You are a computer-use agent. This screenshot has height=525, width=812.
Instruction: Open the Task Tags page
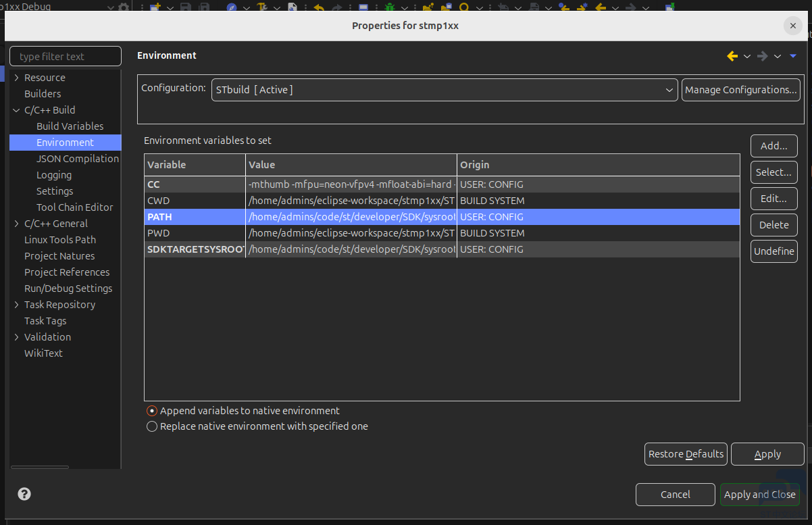tap(45, 321)
